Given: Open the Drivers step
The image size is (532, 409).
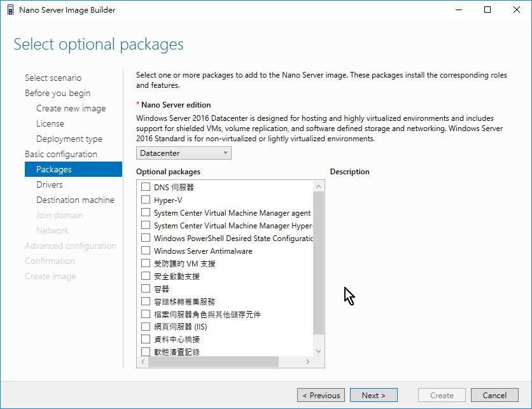Looking at the screenshot, I should point(49,184).
